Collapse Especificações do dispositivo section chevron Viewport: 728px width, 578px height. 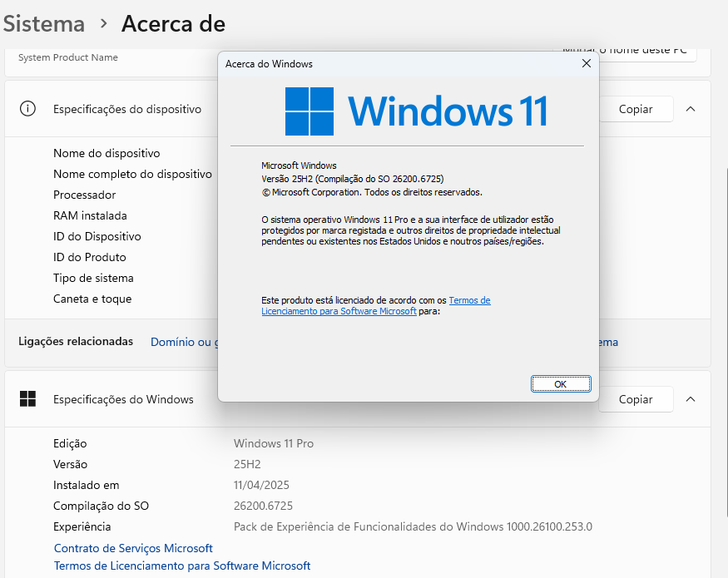click(691, 109)
